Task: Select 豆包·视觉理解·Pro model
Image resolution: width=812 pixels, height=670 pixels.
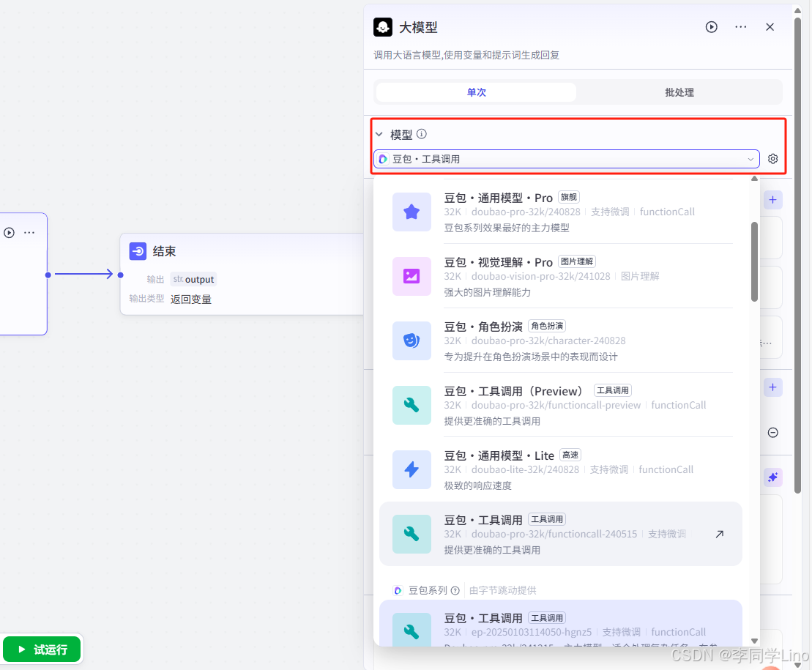Action: click(x=562, y=276)
